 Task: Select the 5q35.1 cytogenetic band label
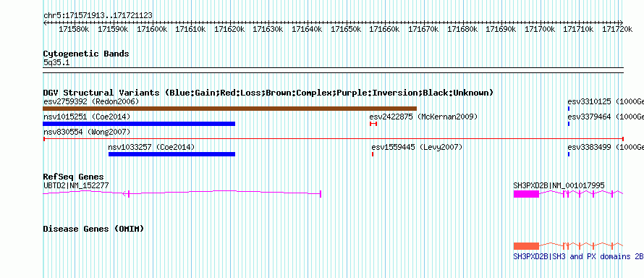tap(56, 63)
